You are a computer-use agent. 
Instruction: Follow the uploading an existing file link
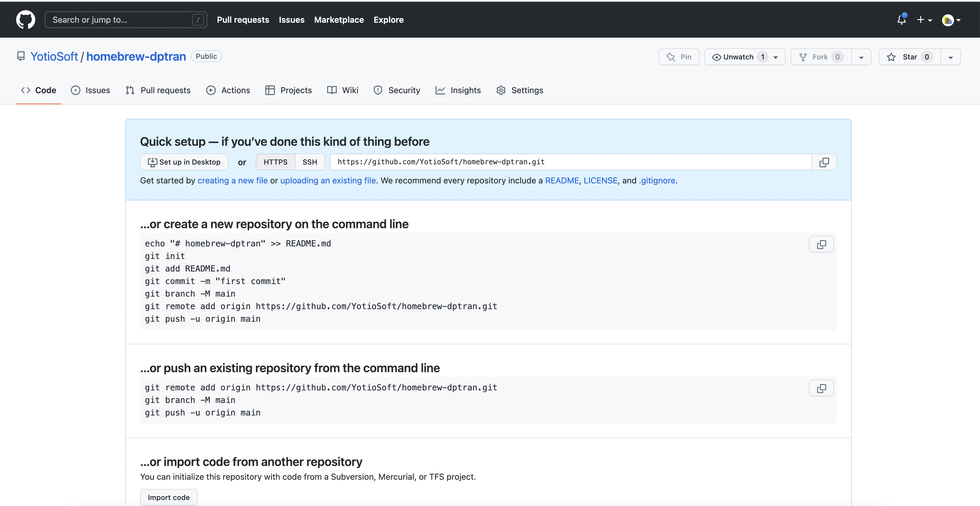point(328,180)
